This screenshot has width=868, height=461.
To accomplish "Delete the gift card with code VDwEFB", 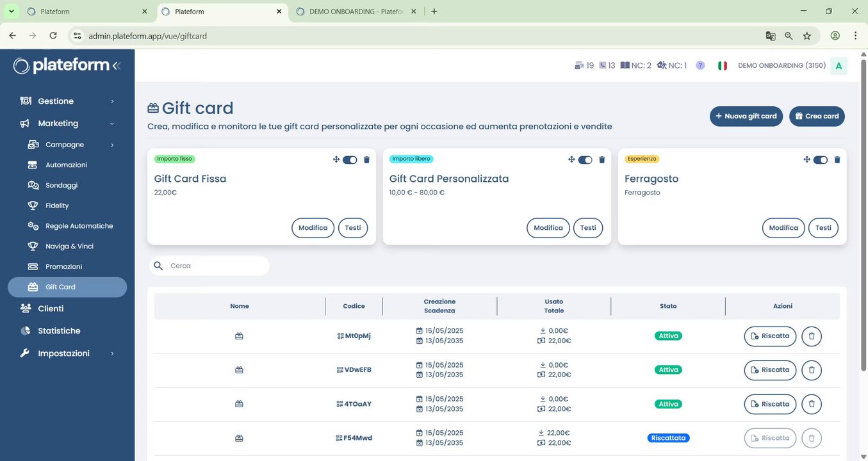I will pos(812,370).
